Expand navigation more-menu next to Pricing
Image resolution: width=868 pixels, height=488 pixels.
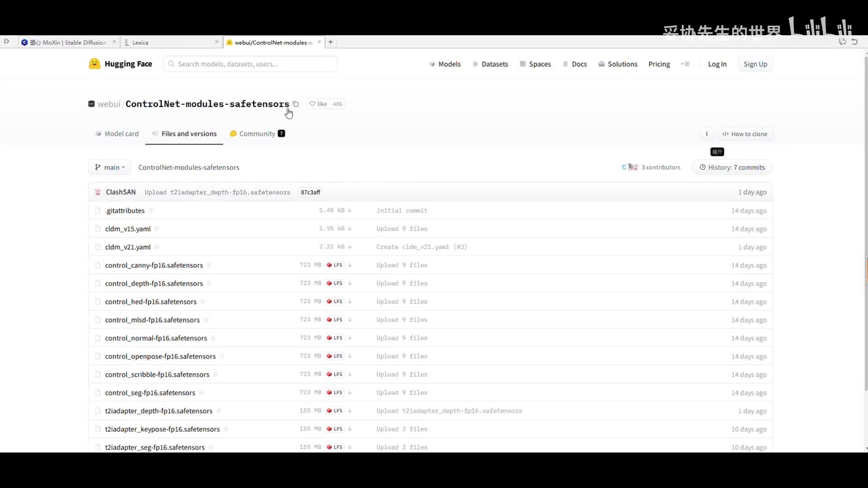(x=685, y=64)
